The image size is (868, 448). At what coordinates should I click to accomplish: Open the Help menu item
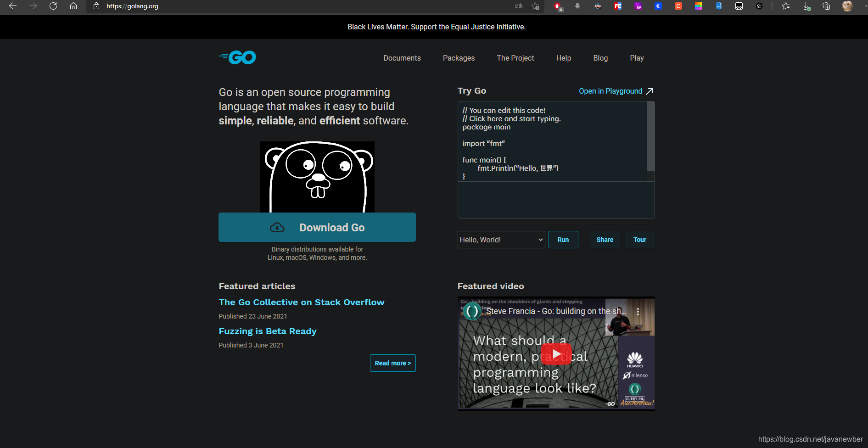click(564, 58)
